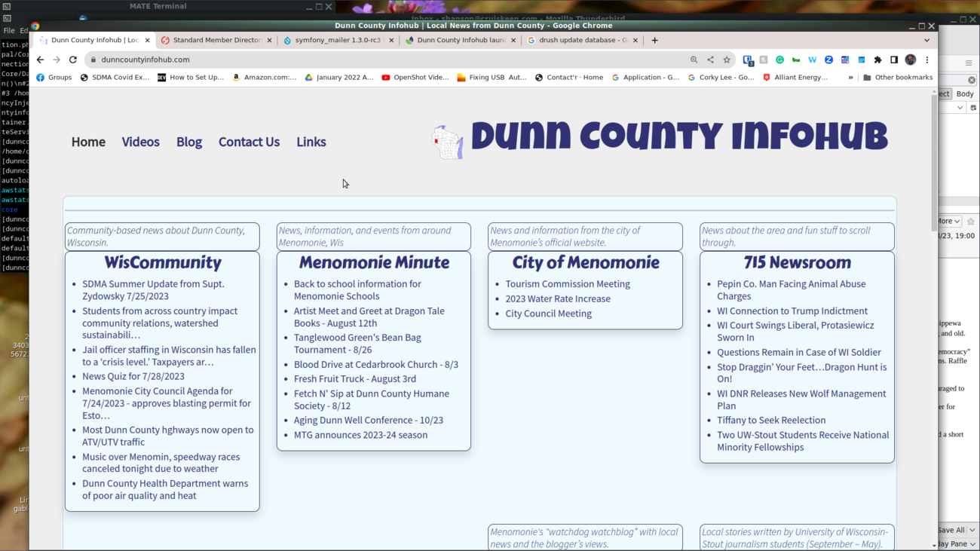Switch to the symfony_mailer 1.3.0-rc3 tab
The image size is (980, 551).
click(335, 40)
